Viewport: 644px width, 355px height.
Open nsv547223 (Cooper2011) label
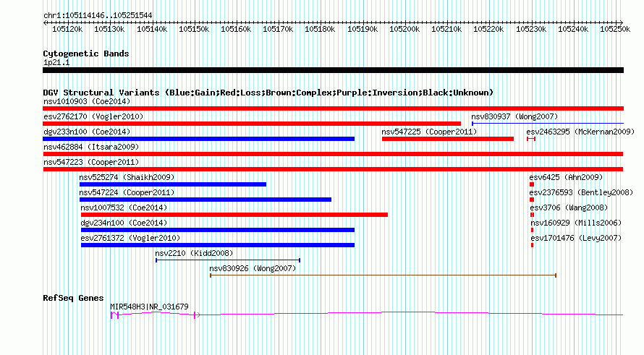(91, 162)
